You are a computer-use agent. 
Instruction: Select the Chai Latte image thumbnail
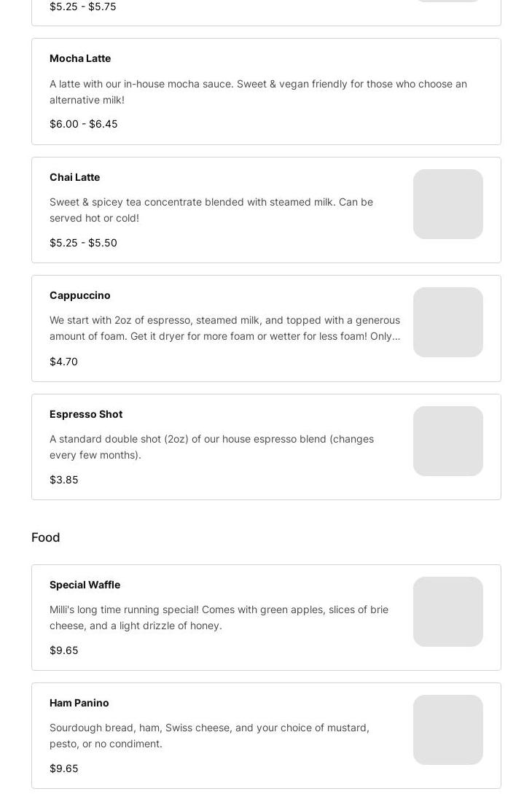tap(447, 204)
